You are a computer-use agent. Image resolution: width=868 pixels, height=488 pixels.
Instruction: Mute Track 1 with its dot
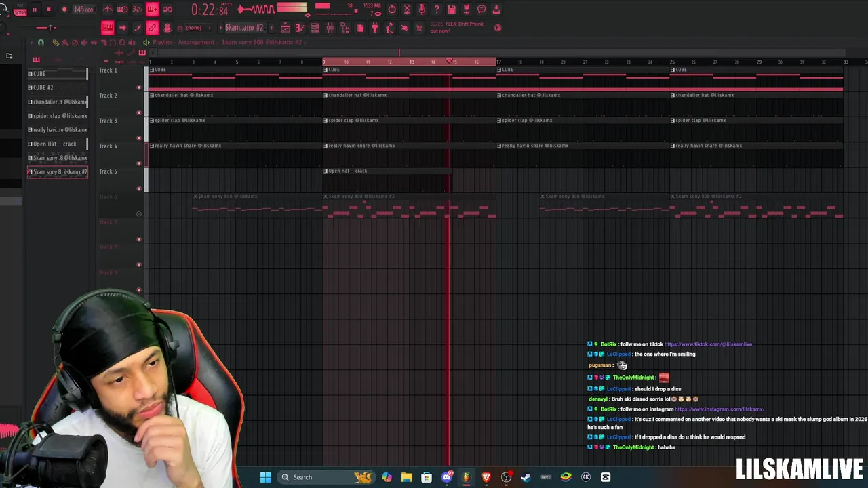(139, 87)
